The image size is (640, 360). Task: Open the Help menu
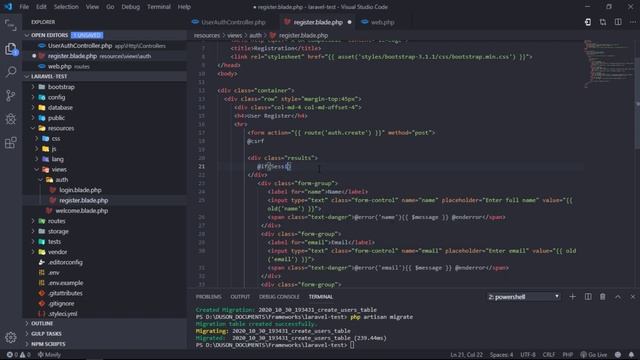[x=184, y=7]
